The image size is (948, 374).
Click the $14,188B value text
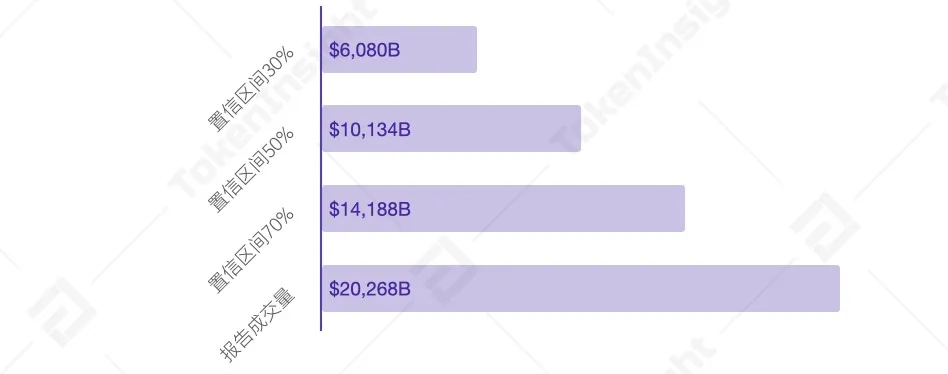[370, 209]
